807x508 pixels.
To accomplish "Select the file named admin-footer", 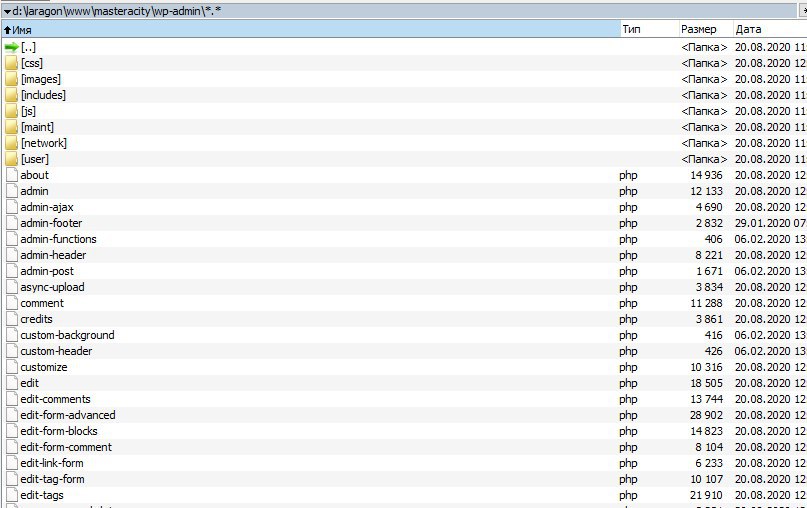I will (x=51, y=223).
